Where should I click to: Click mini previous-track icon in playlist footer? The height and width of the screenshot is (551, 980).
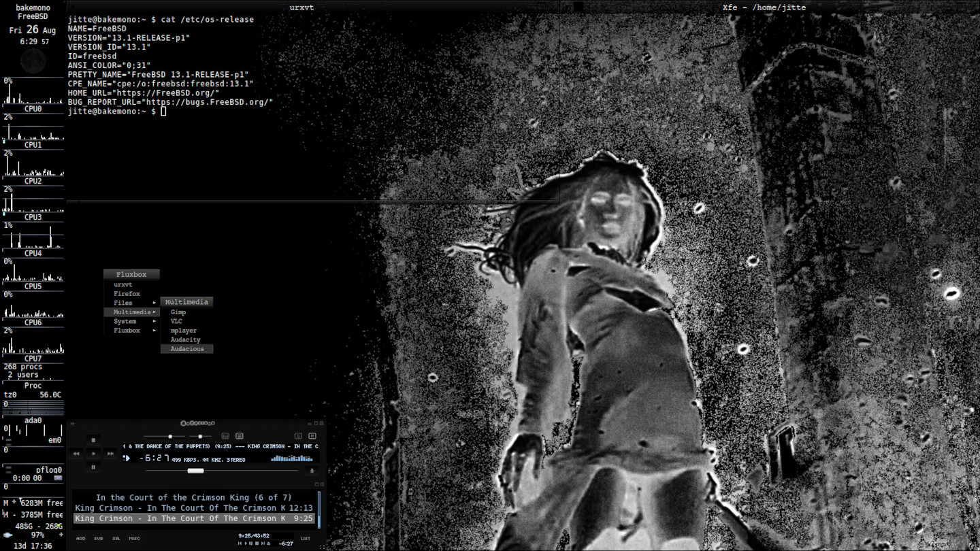[240, 544]
